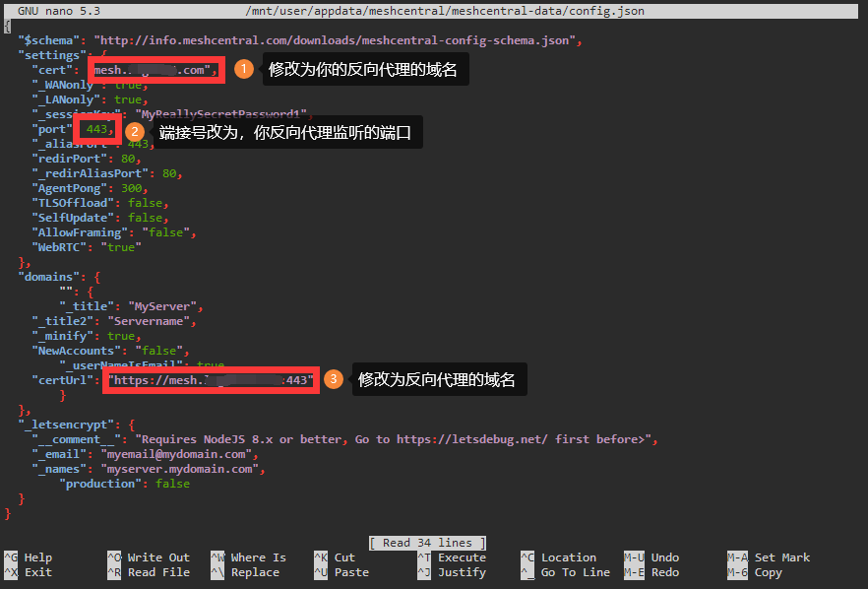868x589 pixels.
Task: Place cursor on highlighted port value 443
Action: click(97, 129)
